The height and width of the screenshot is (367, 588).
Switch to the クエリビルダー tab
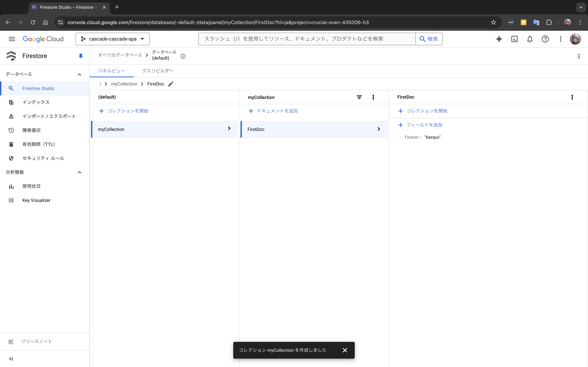(158, 71)
